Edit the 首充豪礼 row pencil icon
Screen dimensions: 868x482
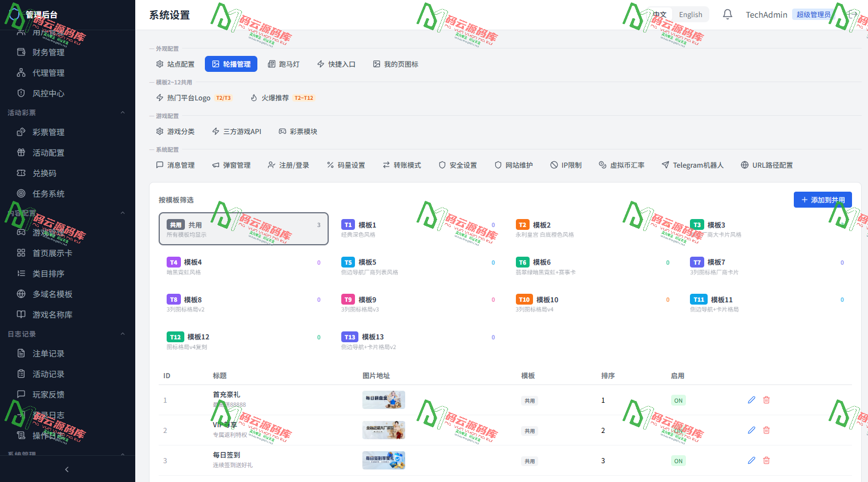pyautogui.click(x=752, y=400)
